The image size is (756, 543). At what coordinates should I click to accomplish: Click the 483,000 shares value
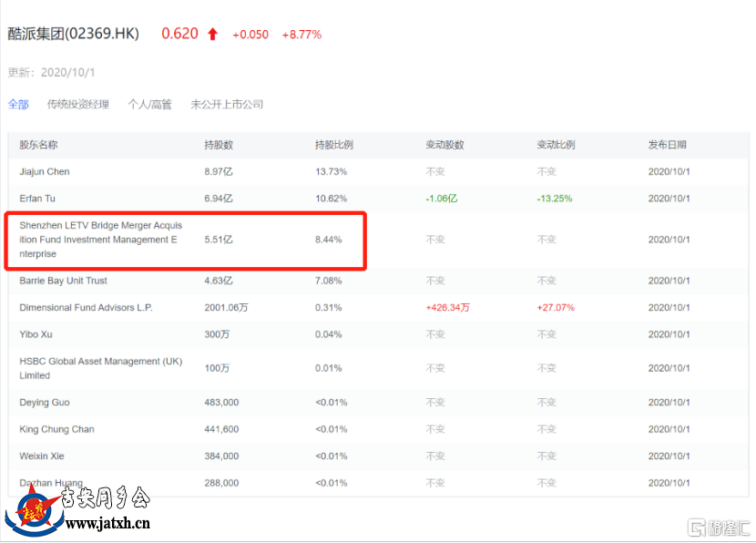pos(221,402)
